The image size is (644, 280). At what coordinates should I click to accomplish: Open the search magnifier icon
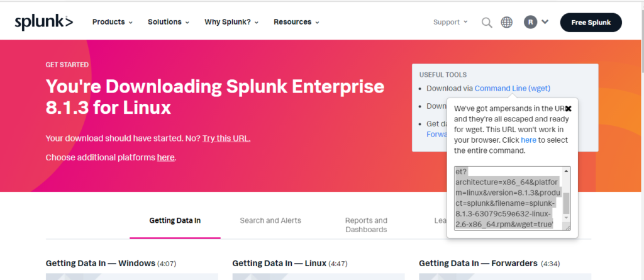(487, 22)
